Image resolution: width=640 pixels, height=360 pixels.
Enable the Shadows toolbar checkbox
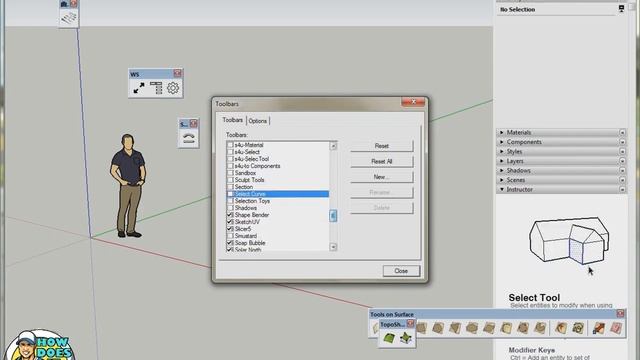pos(230,208)
